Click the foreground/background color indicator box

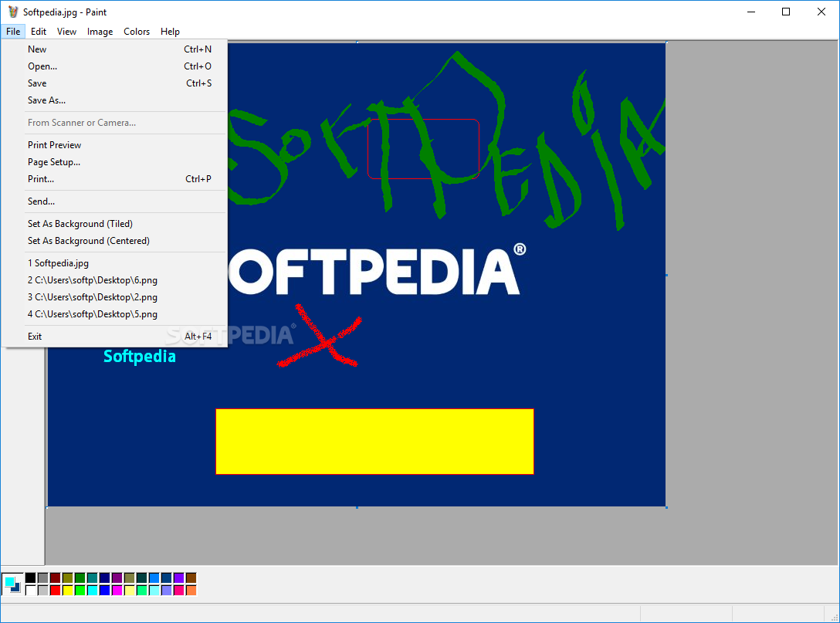pyautogui.click(x=12, y=584)
